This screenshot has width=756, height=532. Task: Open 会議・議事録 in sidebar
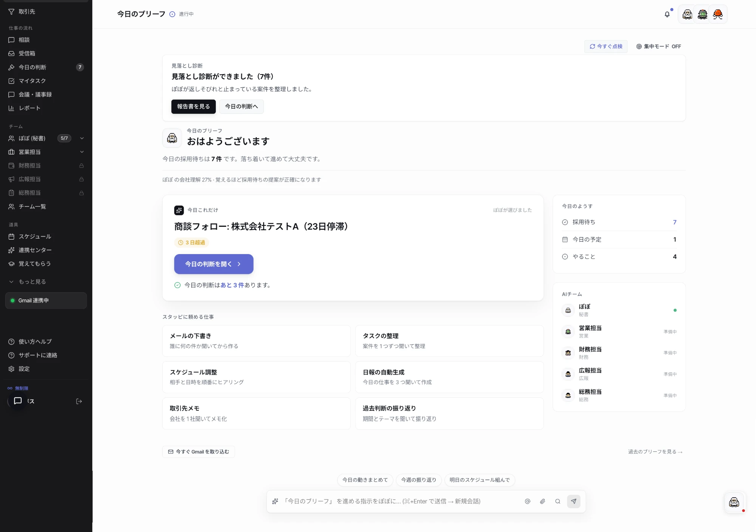46,95
